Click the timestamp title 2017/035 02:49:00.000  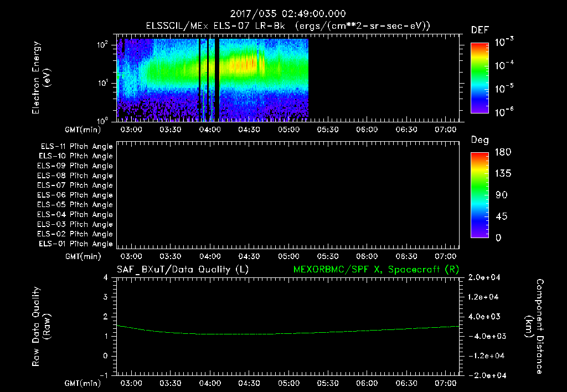point(288,14)
